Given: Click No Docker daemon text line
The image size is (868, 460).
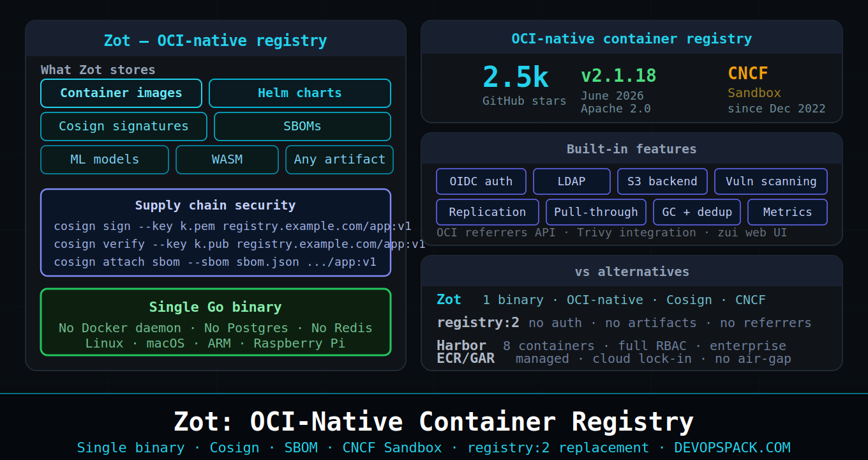Looking at the screenshot, I should (x=216, y=328).
